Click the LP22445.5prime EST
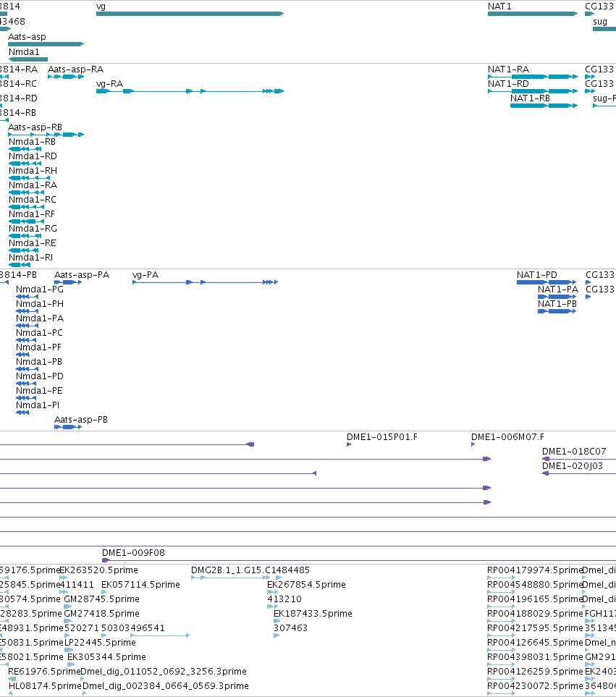The height and width of the screenshot is (697, 616). pyautogui.click(x=69, y=650)
